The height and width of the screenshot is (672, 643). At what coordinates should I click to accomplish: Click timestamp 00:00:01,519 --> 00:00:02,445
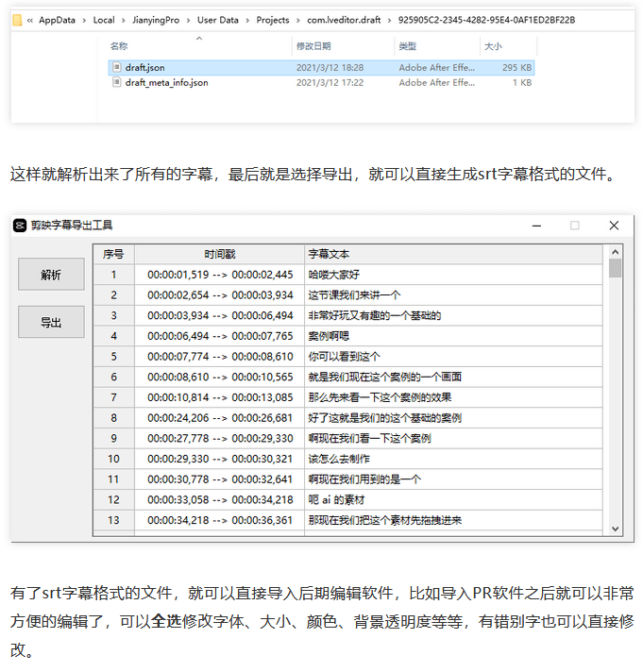point(220,275)
